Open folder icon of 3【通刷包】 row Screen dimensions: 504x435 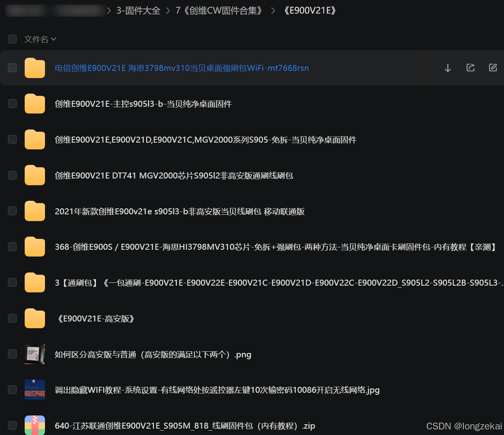pyautogui.click(x=35, y=282)
